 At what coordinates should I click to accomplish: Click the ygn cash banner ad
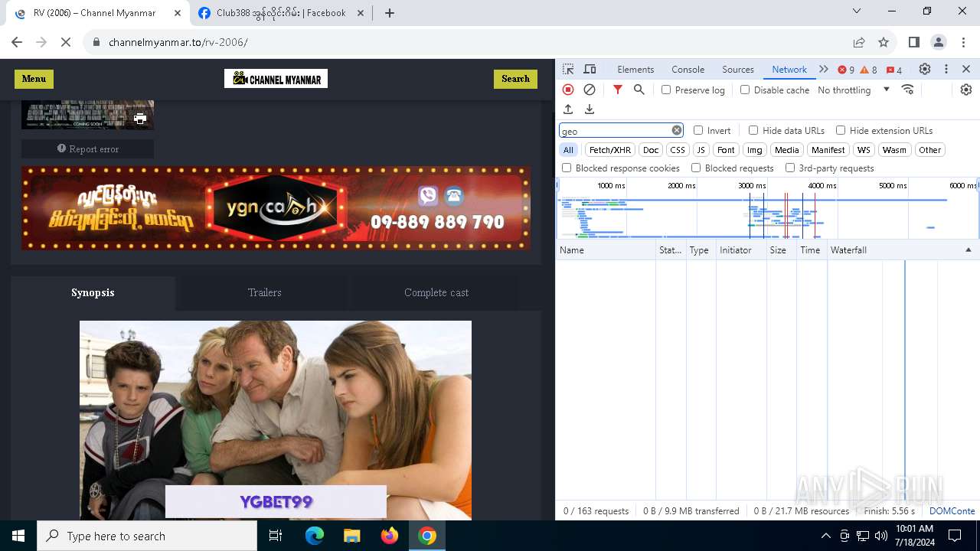point(276,208)
